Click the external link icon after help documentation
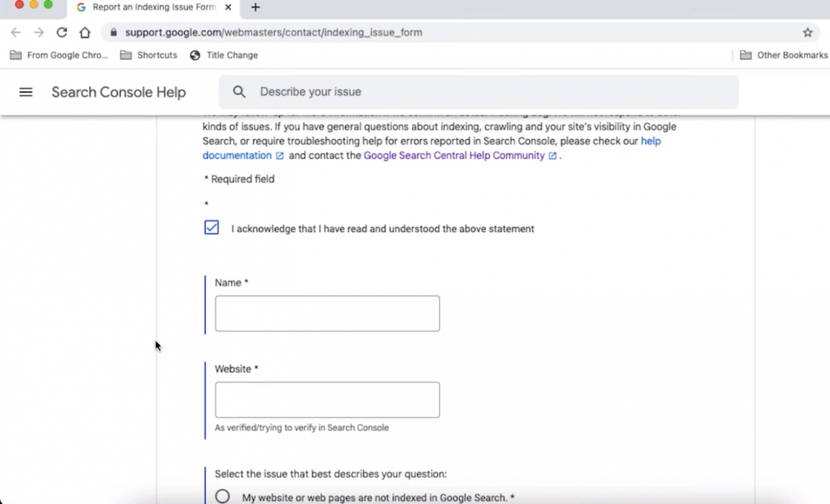Screen dimensions: 830x504 point(279,156)
